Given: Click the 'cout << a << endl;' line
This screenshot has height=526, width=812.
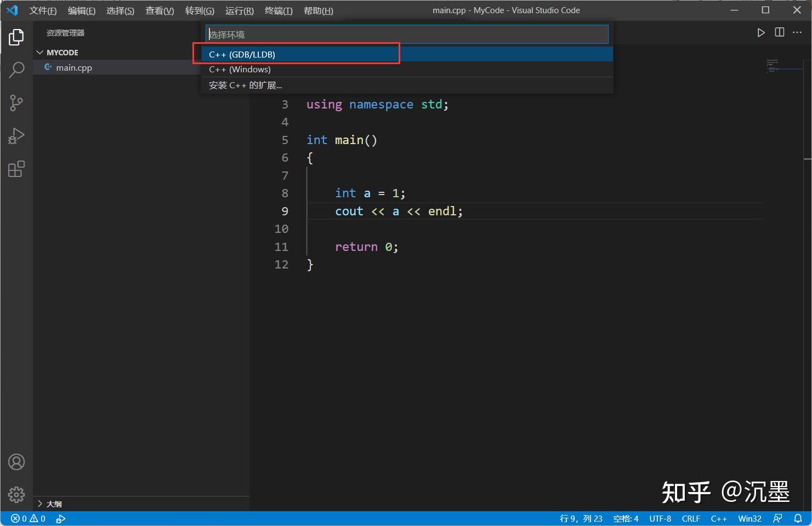Looking at the screenshot, I should click(399, 211).
